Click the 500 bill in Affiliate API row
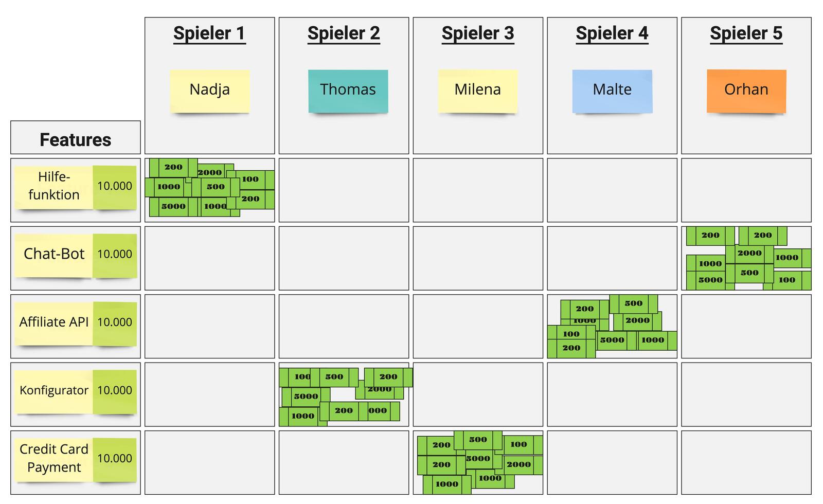 click(633, 303)
